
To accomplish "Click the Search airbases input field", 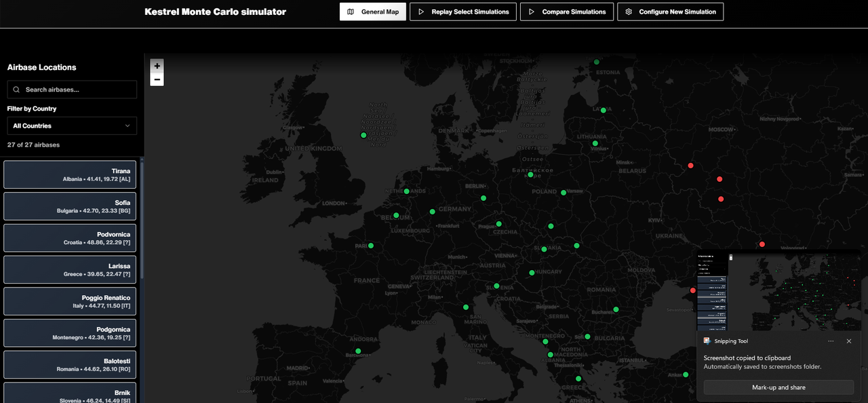I will pos(78,90).
